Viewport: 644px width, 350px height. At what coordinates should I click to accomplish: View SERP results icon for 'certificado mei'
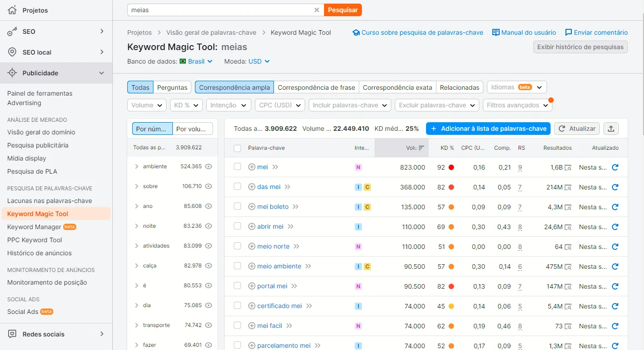[568, 306]
